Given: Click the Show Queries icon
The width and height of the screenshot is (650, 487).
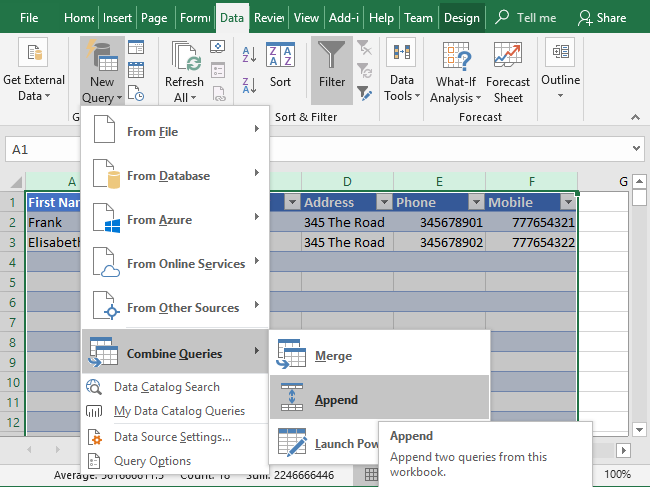Looking at the screenshot, I should [x=136, y=48].
